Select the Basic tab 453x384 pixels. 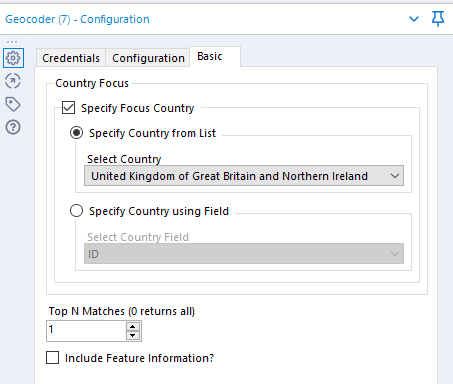pyautogui.click(x=215, y=56)
